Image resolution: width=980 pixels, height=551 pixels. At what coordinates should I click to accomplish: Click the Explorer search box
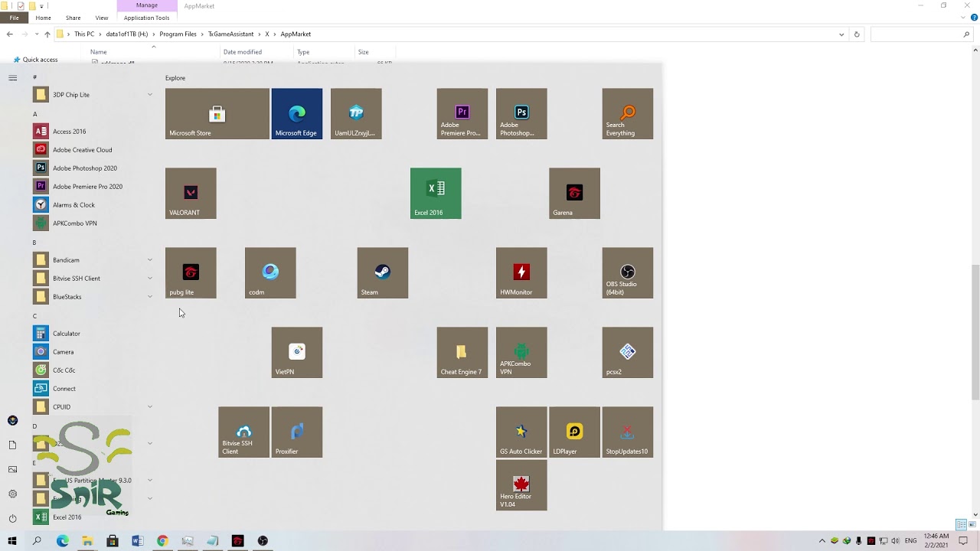click(922, 34)
